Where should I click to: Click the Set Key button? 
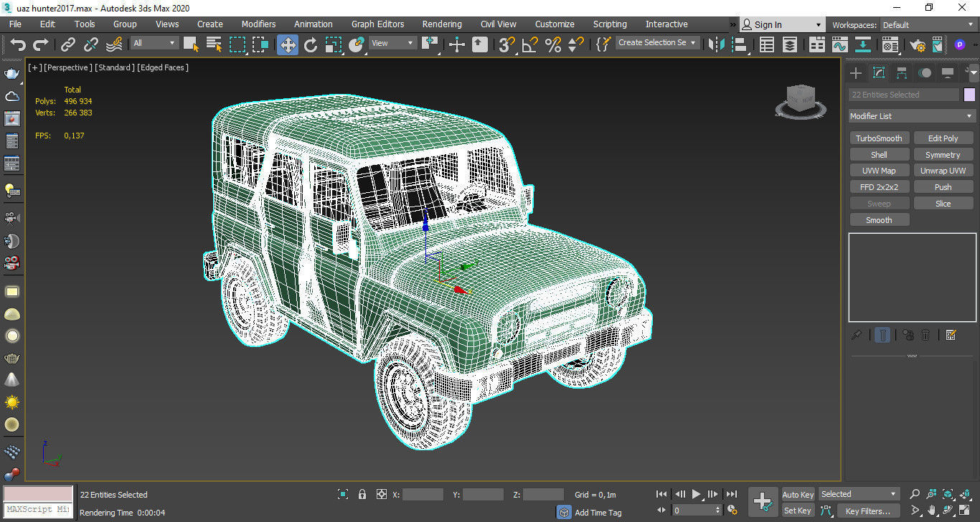798,511
